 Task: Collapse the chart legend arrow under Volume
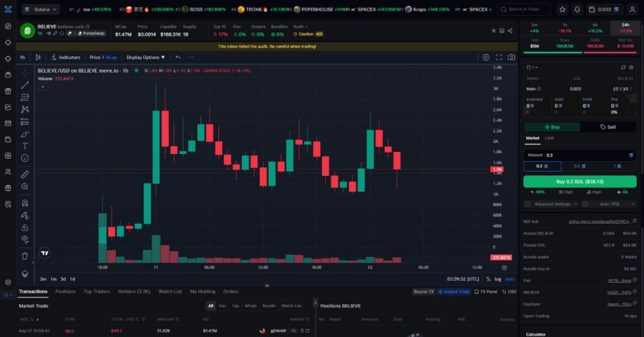tap(43, 87)
